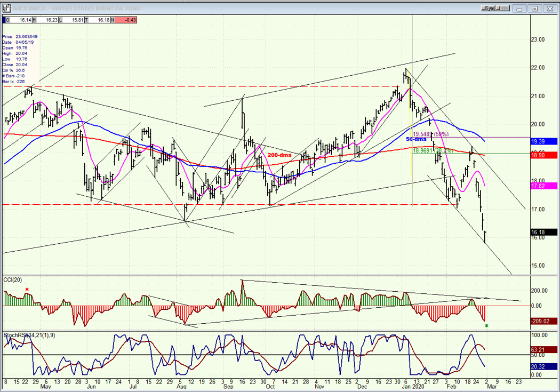This screenshot has width=560, height=392.
Task: Click the green star marker below CCI
Action: point(486,325)
